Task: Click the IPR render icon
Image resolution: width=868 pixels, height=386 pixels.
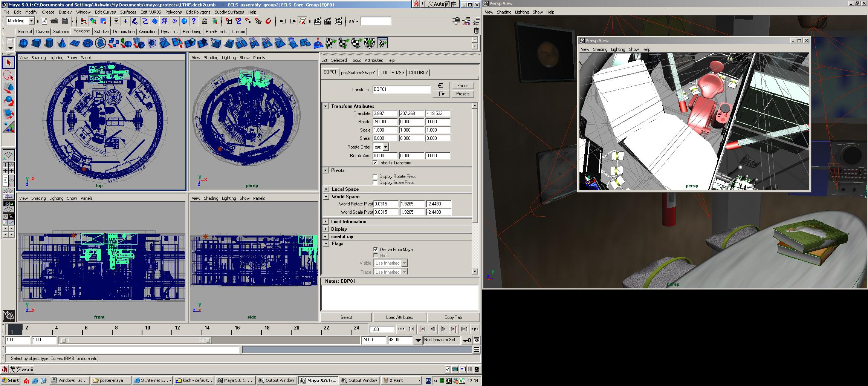Action: pyautogui.click(x=328, y=21)
